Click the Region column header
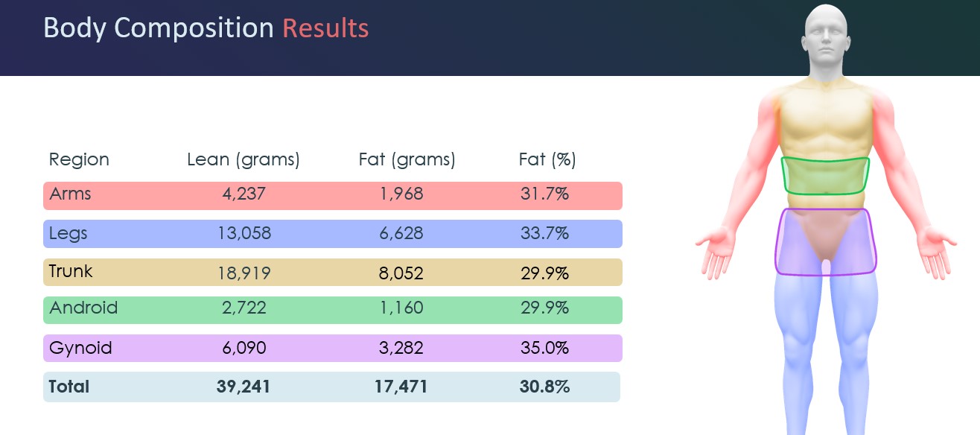Image resolution: width=980 pixels, height=435 pixels. click(x=79, y=159)
